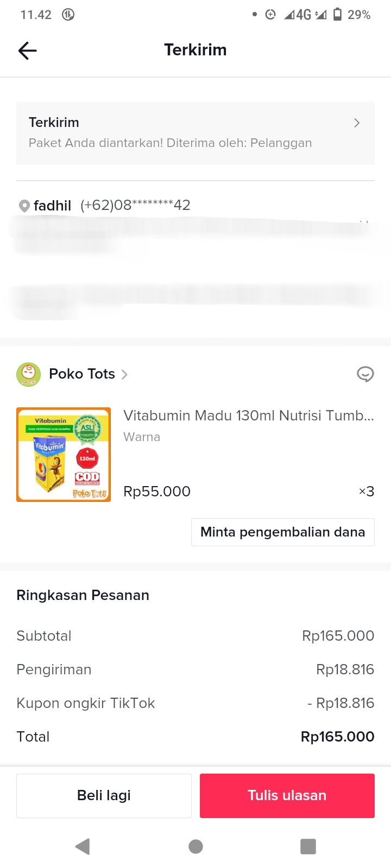Image resolution: width=391 pixels, height=868 pixels.
Task: Tap the back arrow in the header
Action: click(27, 50)
